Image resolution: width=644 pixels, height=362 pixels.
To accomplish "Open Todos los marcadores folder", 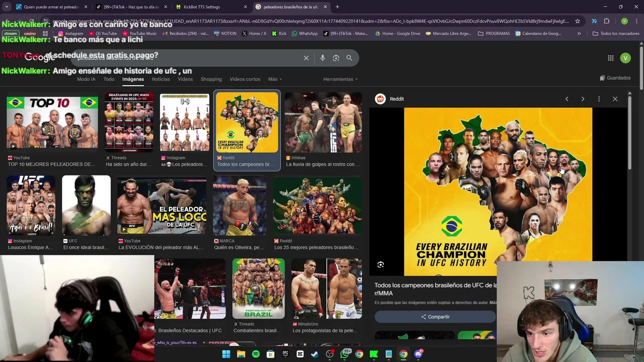I will (x=616, y=34).
